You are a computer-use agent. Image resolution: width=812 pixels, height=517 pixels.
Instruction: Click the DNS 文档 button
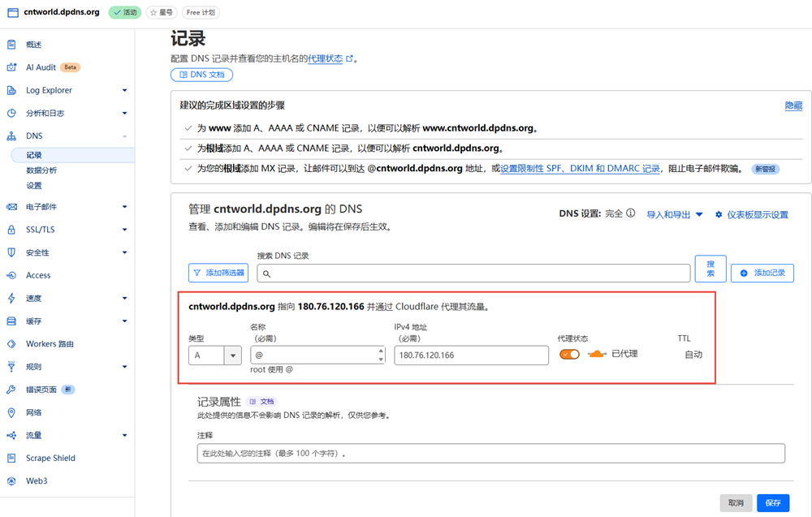click(202, 75)
